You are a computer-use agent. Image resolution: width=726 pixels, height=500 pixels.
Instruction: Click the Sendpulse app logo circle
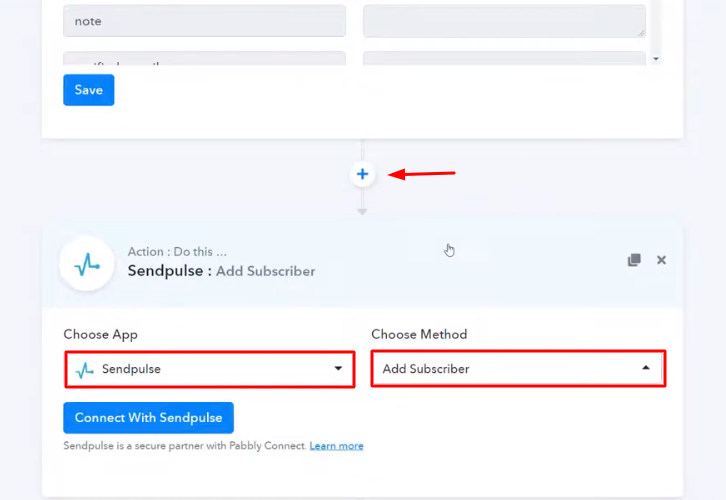(87, 264)
